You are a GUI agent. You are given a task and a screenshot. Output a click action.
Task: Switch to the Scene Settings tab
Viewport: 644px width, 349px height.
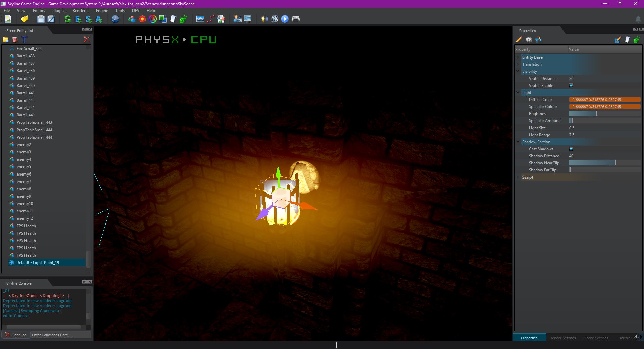596,338
